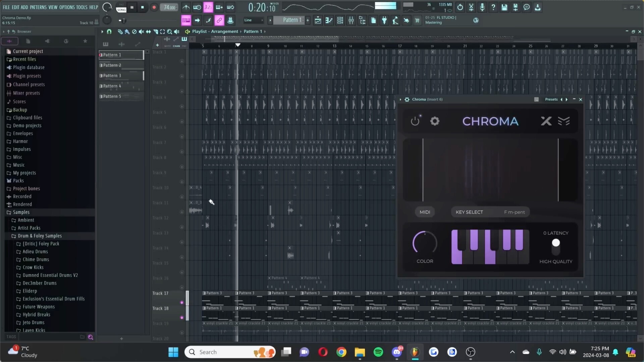Open the ADD menu
This screenshot has width=644, height=362.
tap(24, 7)
